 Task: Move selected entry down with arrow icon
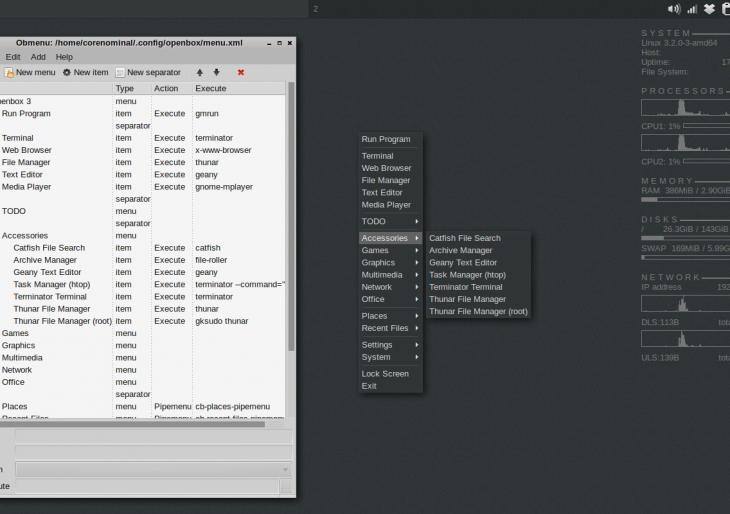click(x=216, y=73)
